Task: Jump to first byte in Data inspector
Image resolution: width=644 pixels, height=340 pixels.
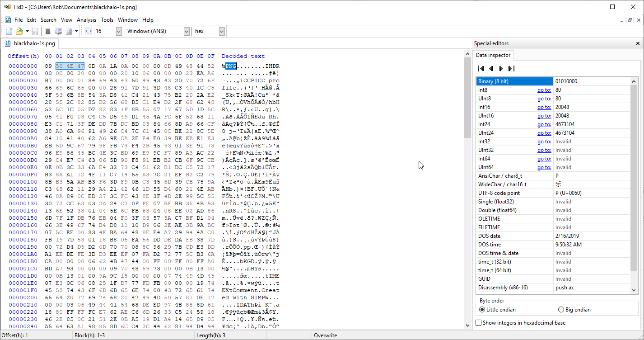Action: pyautogui.click(x=481, y=69)
